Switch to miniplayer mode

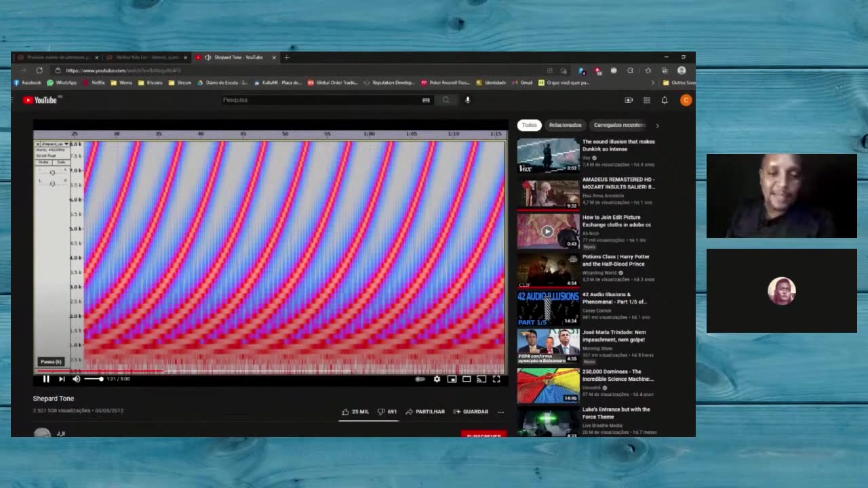pyautogui.click(x=452, y=379)
